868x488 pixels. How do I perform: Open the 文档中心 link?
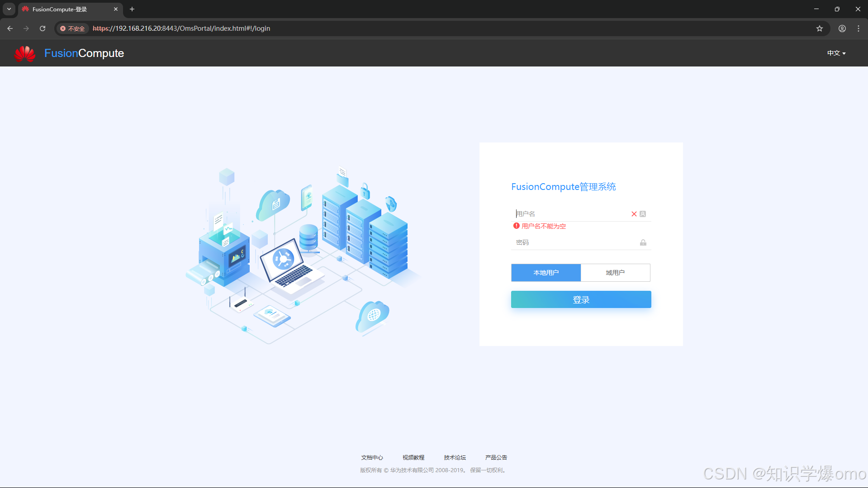point(372,457)
